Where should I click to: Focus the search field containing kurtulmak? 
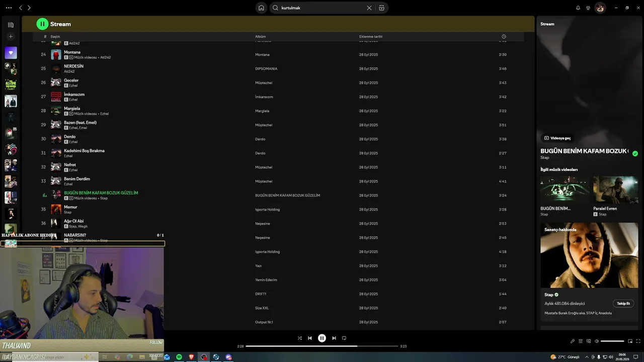[323, 8]
